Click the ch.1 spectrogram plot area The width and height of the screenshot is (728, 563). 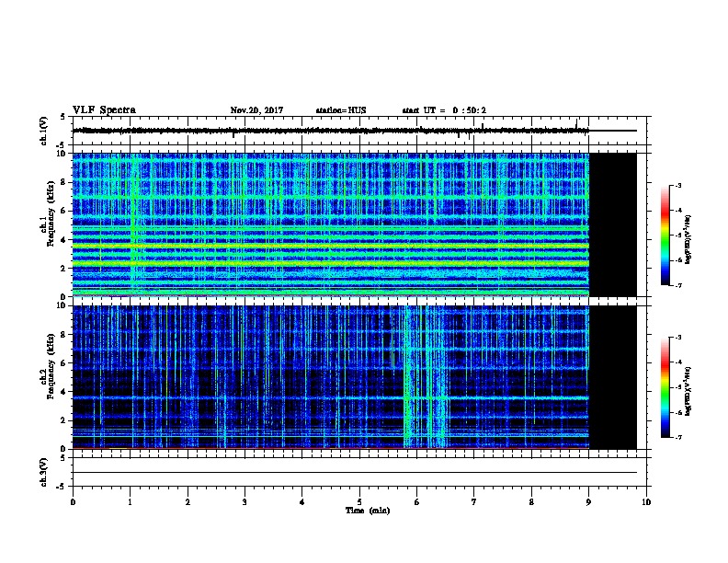click(331, 224)
